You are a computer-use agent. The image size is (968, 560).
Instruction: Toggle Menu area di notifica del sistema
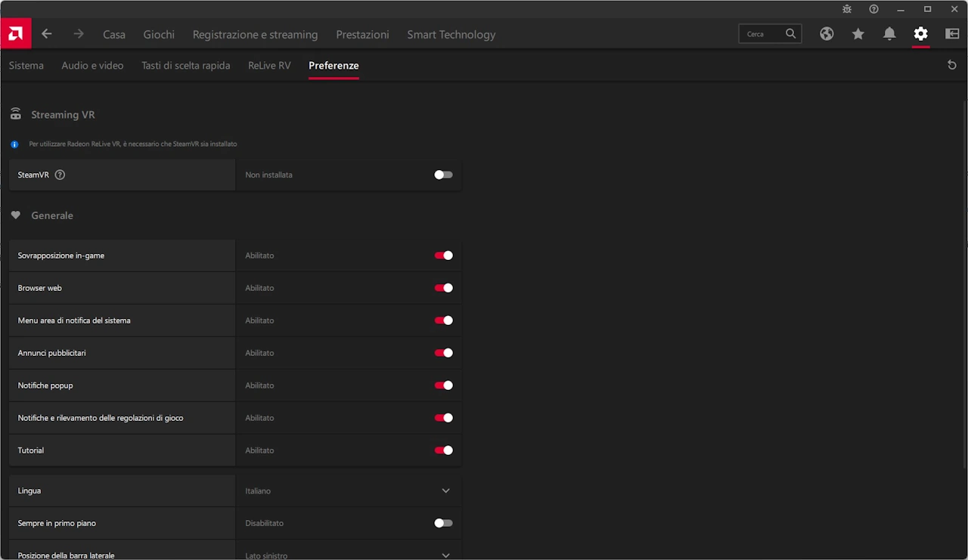click(x=443, y=320)
